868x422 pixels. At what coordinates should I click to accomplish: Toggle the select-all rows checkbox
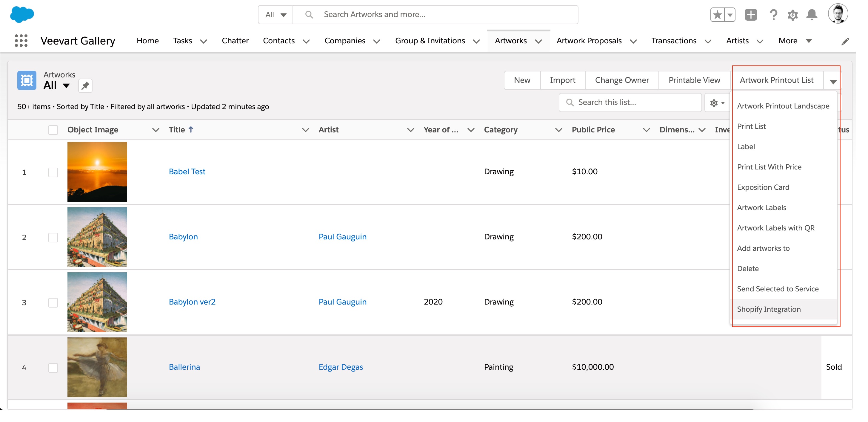53,130
